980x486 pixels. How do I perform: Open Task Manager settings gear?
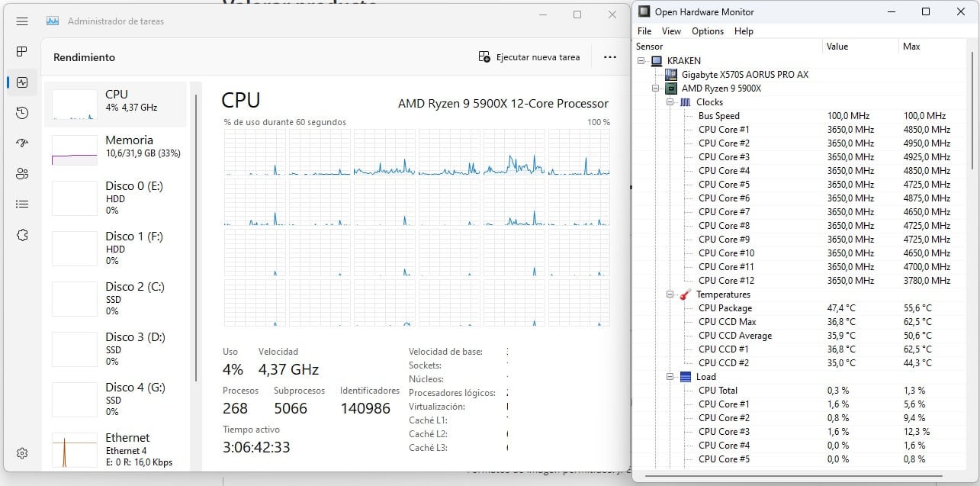tap(22, 453)
